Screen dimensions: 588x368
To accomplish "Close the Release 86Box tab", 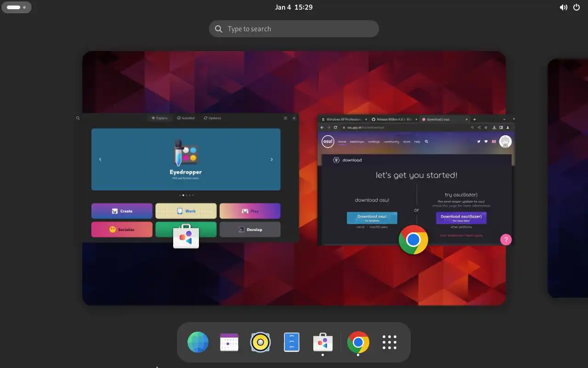I will pos(416,120).
